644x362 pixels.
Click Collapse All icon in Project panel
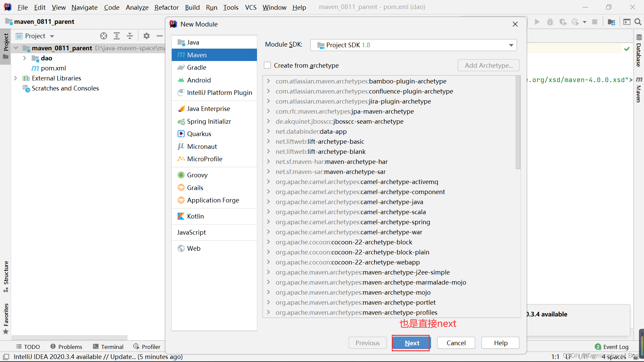point(130,36)
